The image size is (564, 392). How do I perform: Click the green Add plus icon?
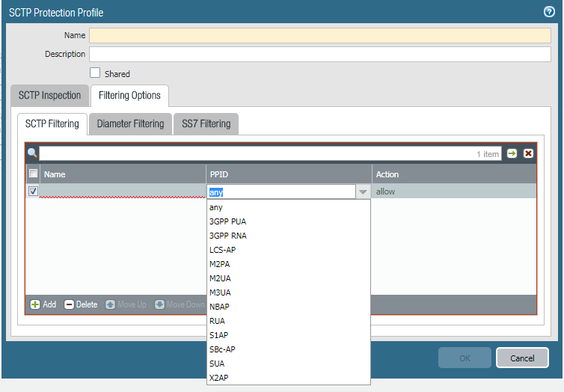click(x=35, y=304)
